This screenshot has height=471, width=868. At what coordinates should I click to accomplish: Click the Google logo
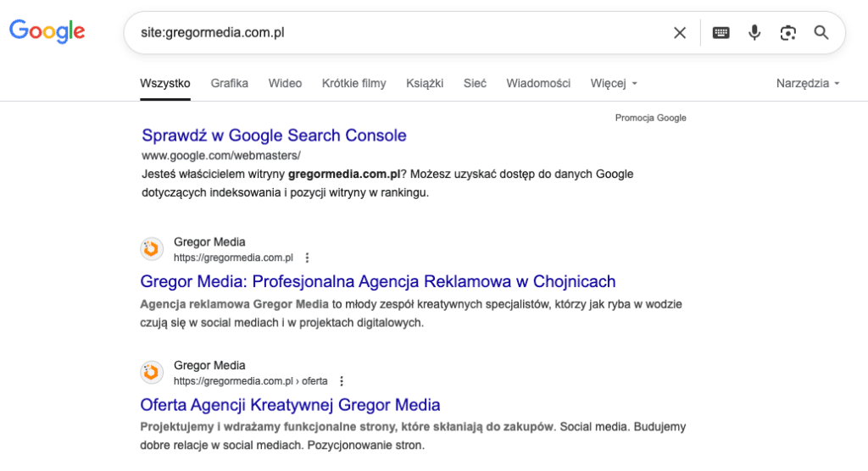(x=47, y=31)
